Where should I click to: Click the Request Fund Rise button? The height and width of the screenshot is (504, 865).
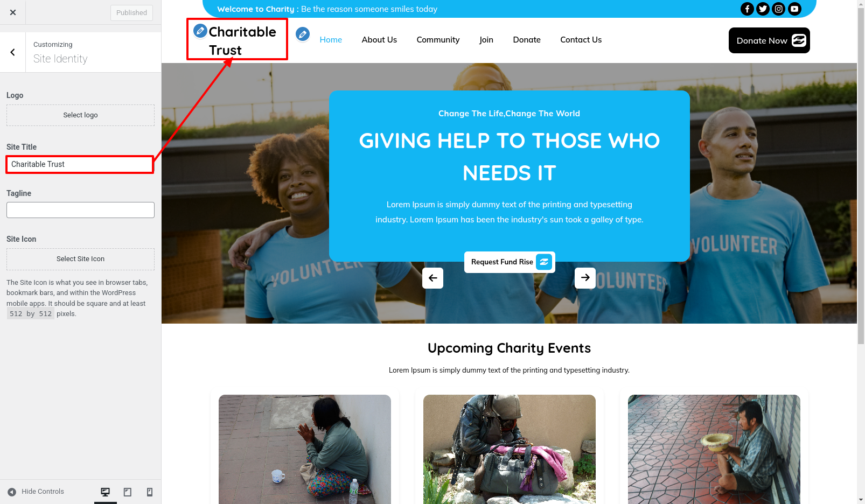pyautogui.click(x=510, y=262)
